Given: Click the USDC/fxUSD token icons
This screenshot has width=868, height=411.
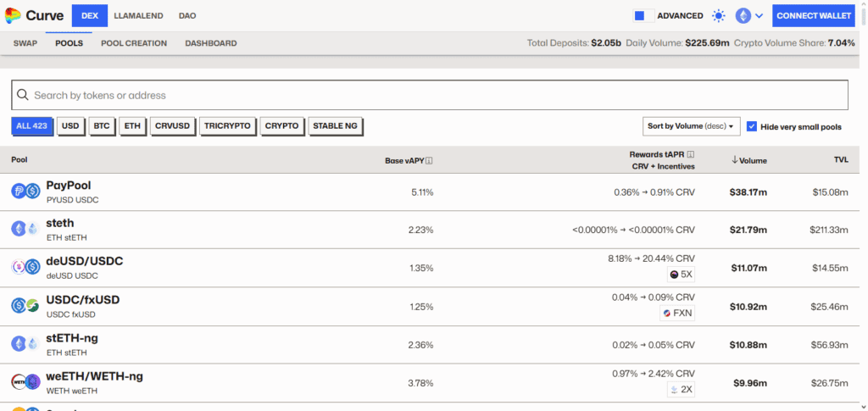Looking at the screenshot, I should (26, 305).
